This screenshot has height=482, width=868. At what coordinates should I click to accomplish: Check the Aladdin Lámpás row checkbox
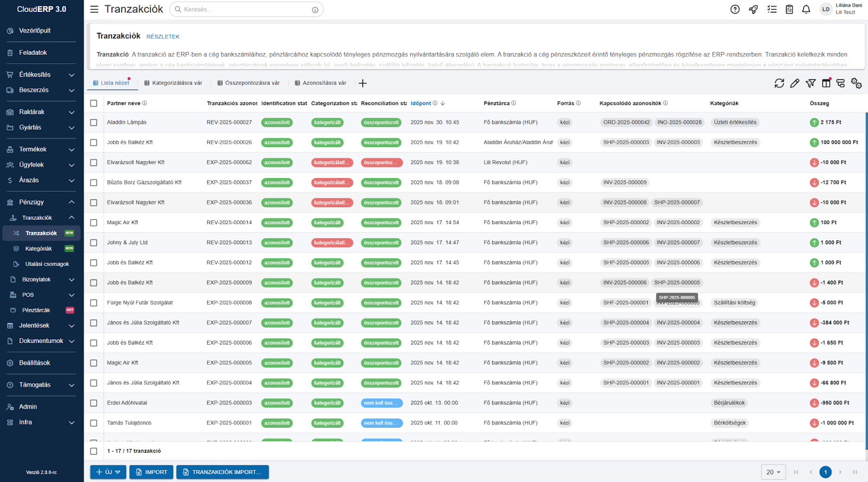pyautogui.click(x=94, y=123)
